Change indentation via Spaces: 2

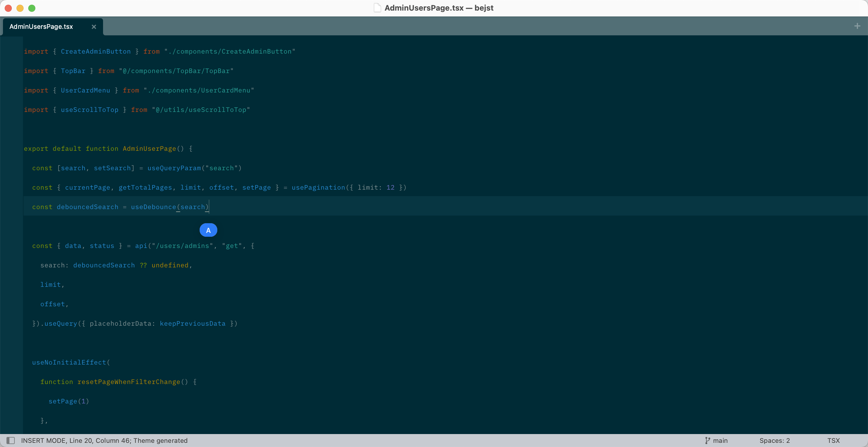point(774,440)
